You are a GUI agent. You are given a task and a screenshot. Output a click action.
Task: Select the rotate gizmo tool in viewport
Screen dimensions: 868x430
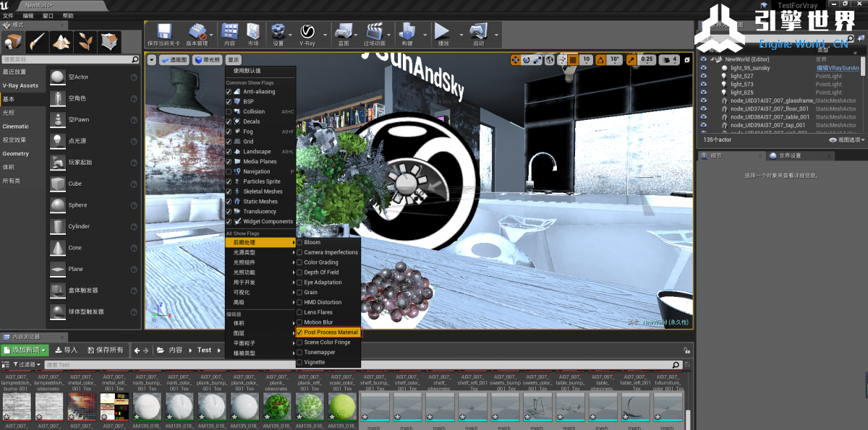click(527, 59)
